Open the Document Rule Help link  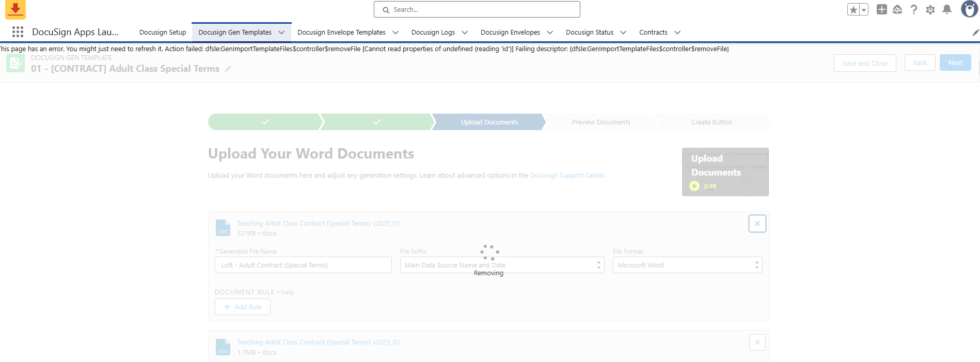pos(287,292)
